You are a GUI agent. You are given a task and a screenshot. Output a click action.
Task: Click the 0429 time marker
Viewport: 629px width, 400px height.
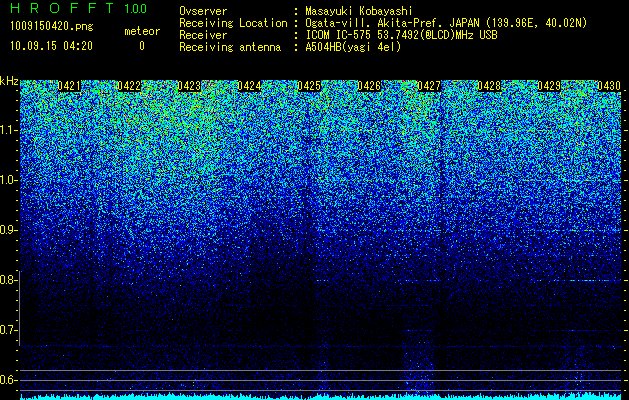point(549,85)
